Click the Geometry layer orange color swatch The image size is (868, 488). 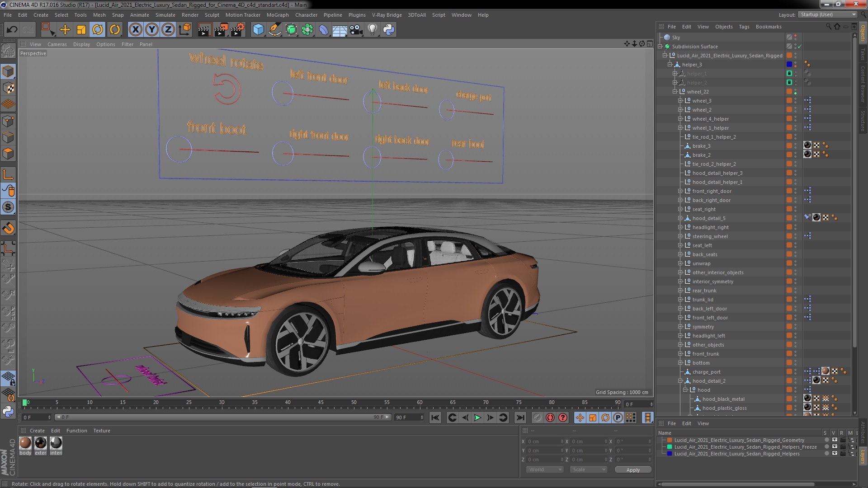point(670,440)
